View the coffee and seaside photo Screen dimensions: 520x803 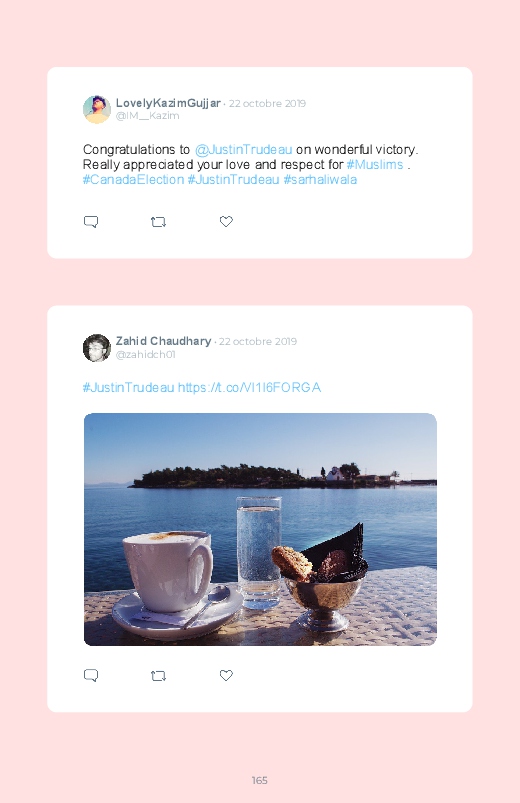(x=260, y=529)
